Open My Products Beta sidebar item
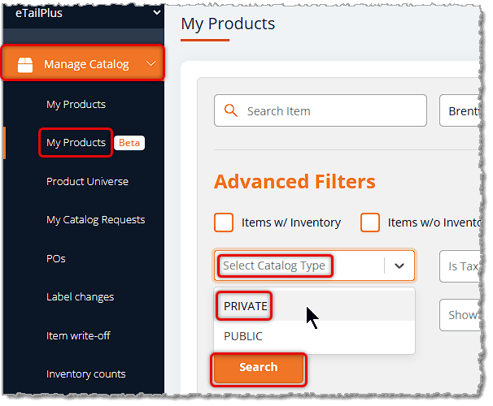 pos(76,143)
